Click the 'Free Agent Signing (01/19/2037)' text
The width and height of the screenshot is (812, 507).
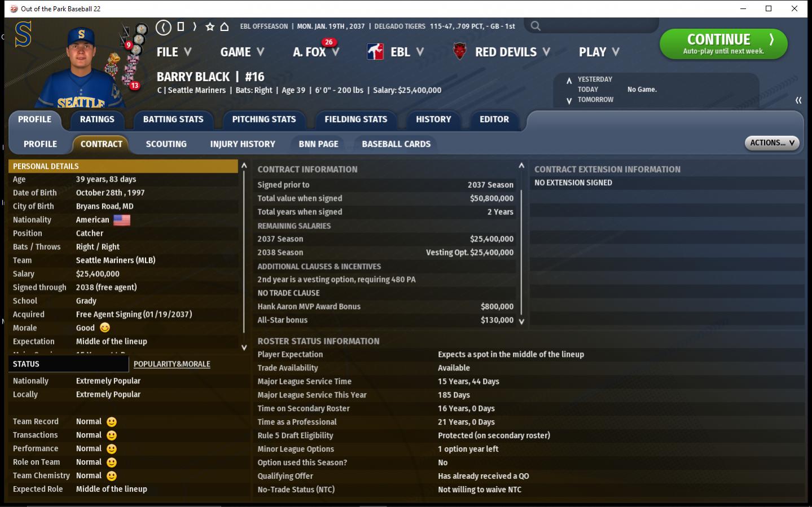click(x=134, y=315)
